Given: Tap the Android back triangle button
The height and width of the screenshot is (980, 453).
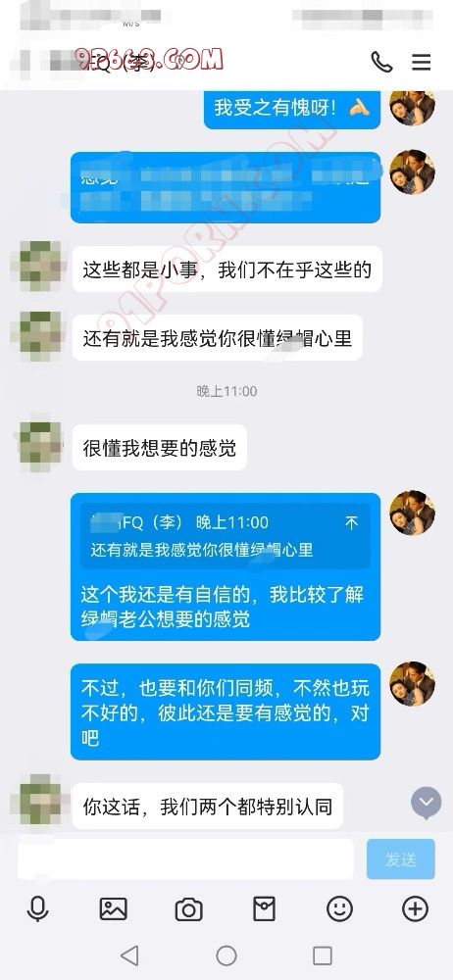Looking at the screenshot, I should [129, 955].
